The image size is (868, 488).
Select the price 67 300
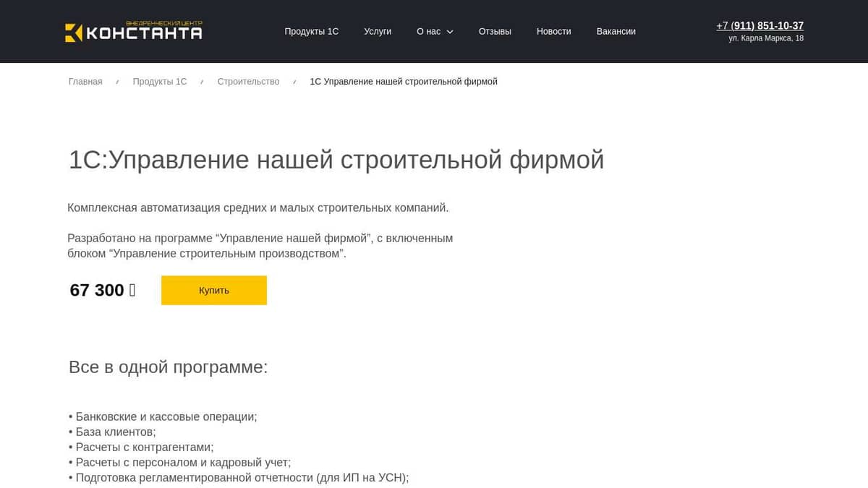click(103, 290)
